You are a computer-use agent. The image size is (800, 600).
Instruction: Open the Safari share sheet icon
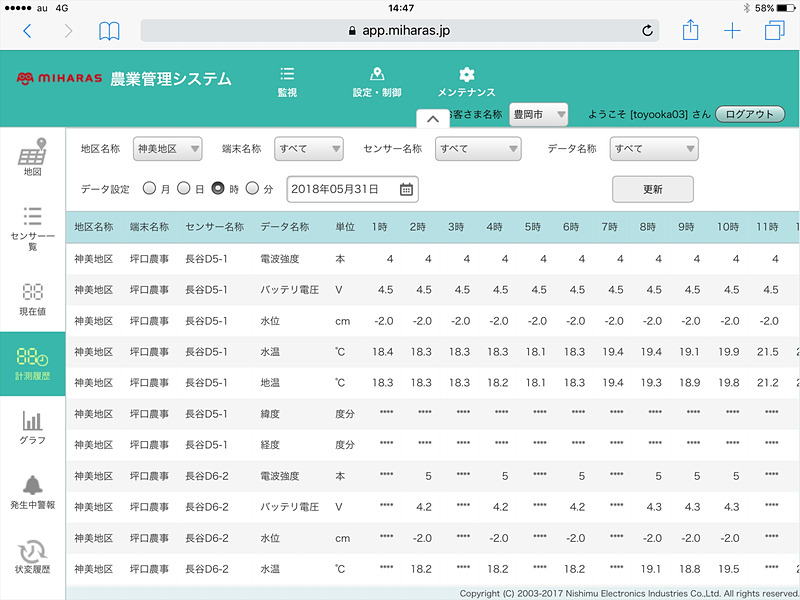tap(690, 30)
